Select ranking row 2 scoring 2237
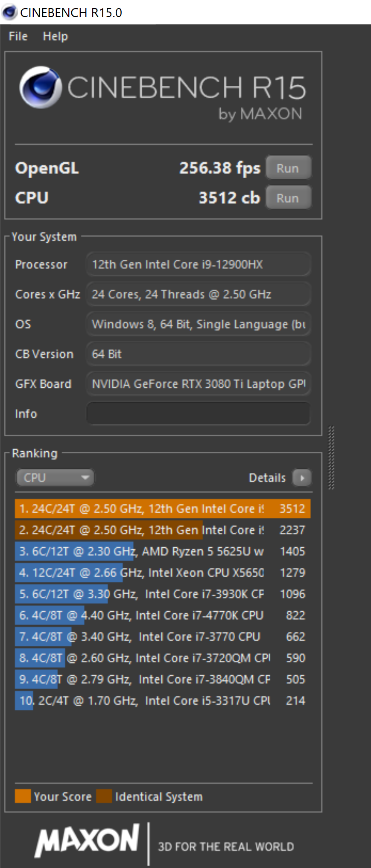This screenshot has height=868, width=371. point(163,530)
